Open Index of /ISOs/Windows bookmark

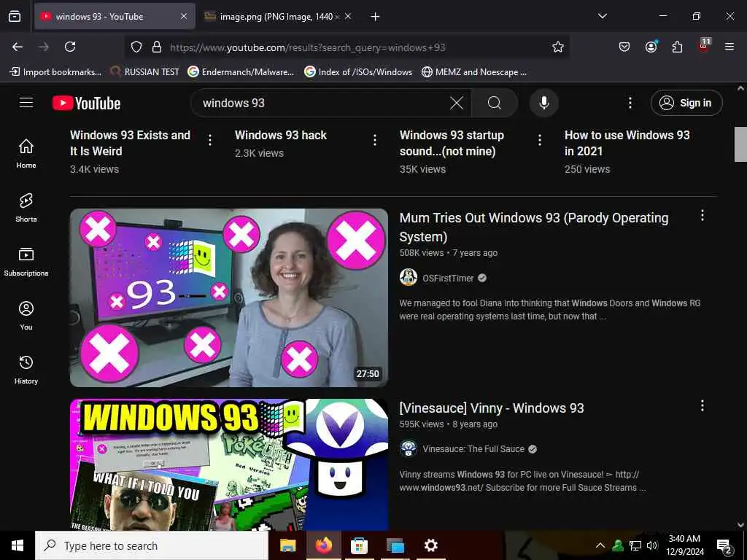(358, 72)
